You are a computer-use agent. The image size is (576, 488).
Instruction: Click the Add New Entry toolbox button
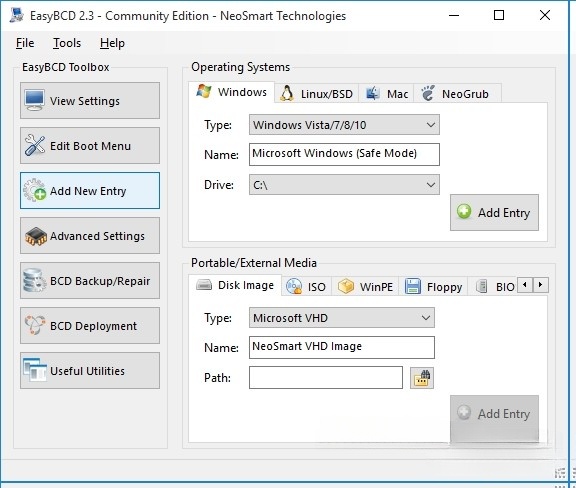pos(90,190)
